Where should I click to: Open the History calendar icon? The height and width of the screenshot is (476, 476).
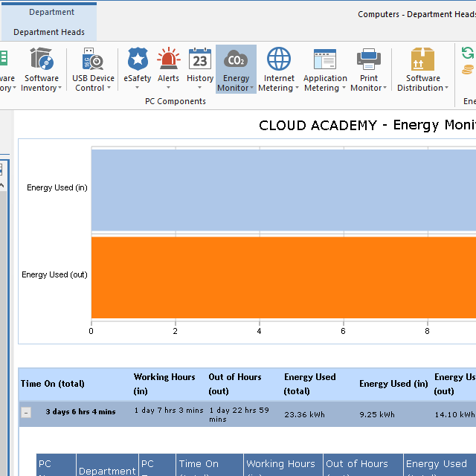tap(200, 59)
